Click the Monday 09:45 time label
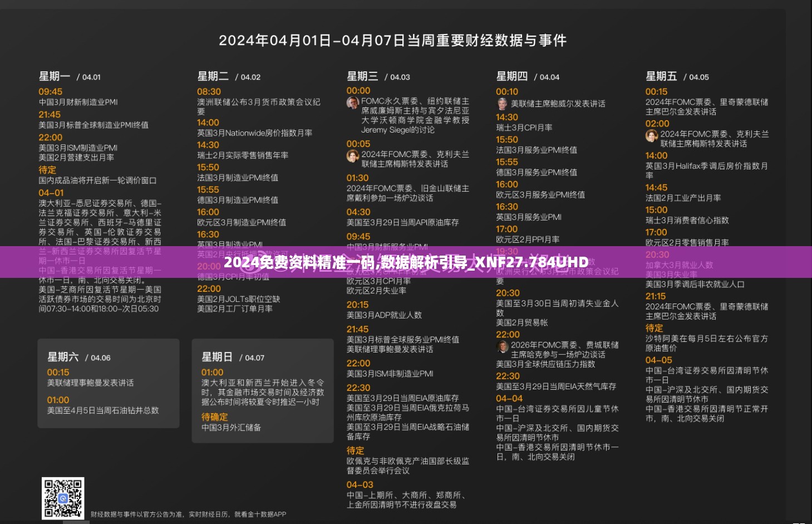 point(50,91)
